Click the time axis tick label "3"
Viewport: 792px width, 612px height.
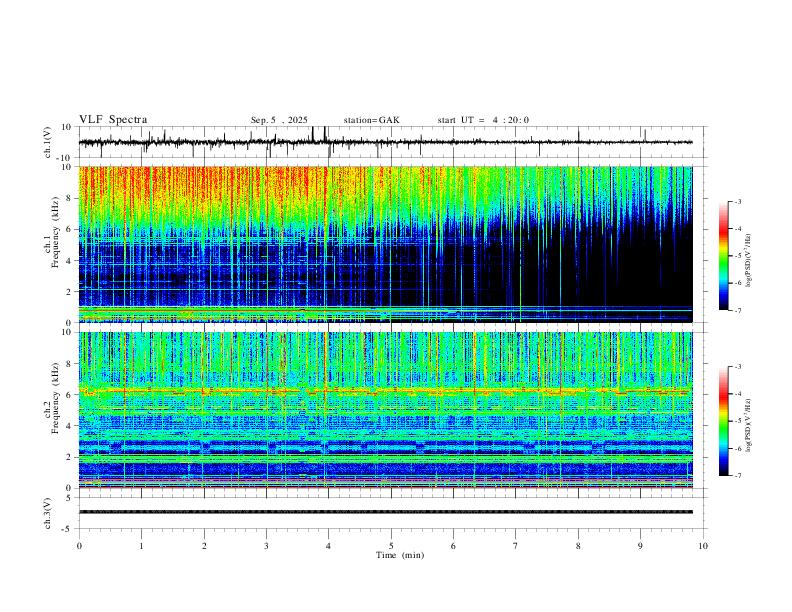[266, 546]
